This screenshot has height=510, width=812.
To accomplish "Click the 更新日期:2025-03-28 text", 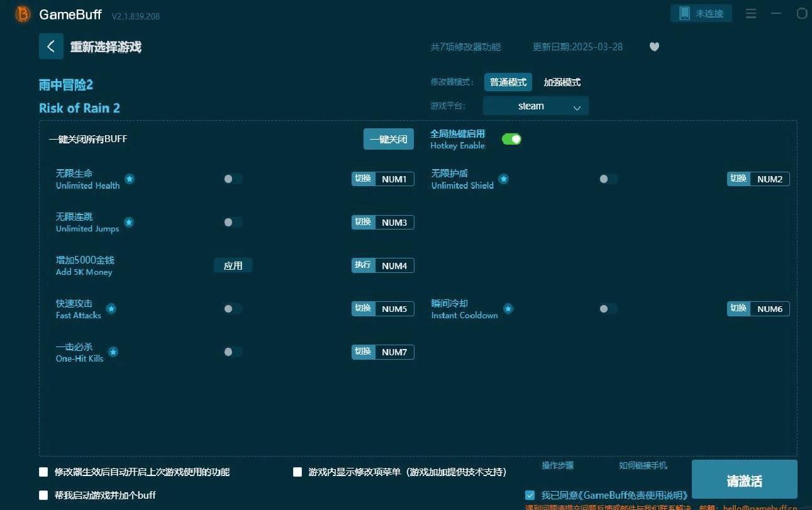I will pos(577,47).
